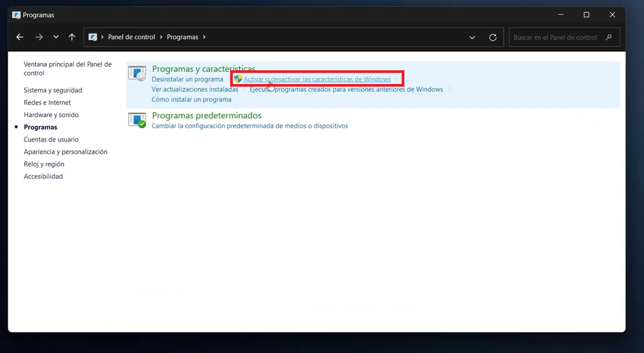Open Sistema y seguridad category
Screen dimensions: 644x353
[x=53, y=90]
